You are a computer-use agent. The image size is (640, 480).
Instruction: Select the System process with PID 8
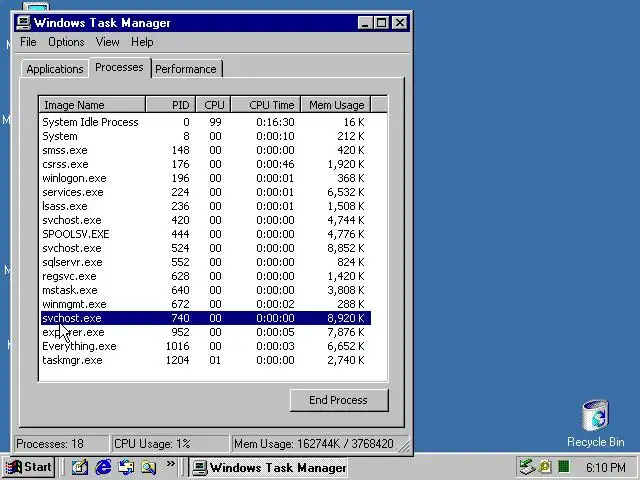pos(206,136)
